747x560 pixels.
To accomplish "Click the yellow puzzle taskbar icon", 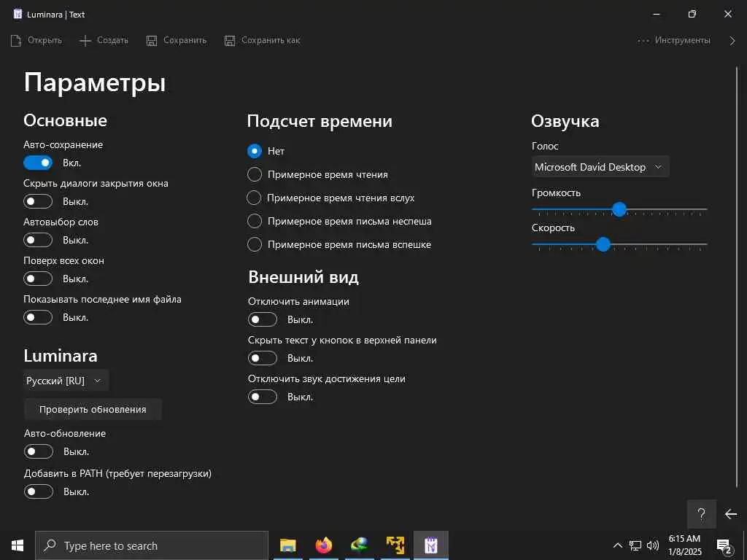I will (395, 545).
